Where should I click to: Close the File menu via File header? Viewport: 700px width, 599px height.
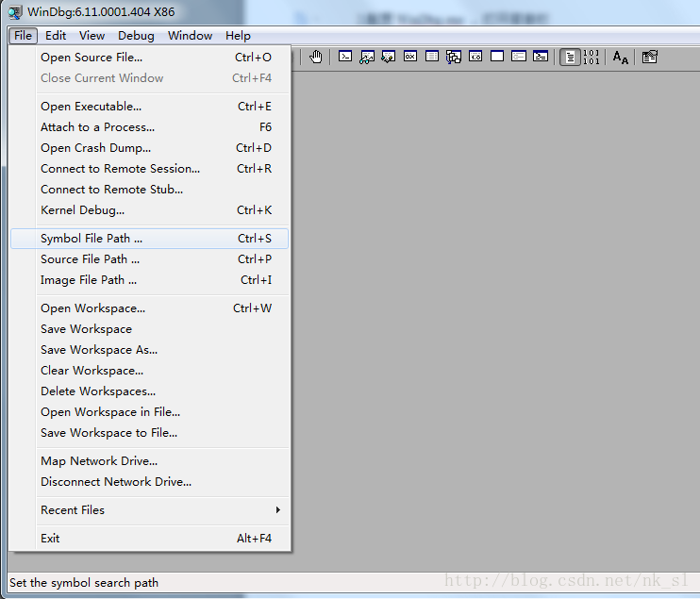pyautogui.click(x=23, y=35)
